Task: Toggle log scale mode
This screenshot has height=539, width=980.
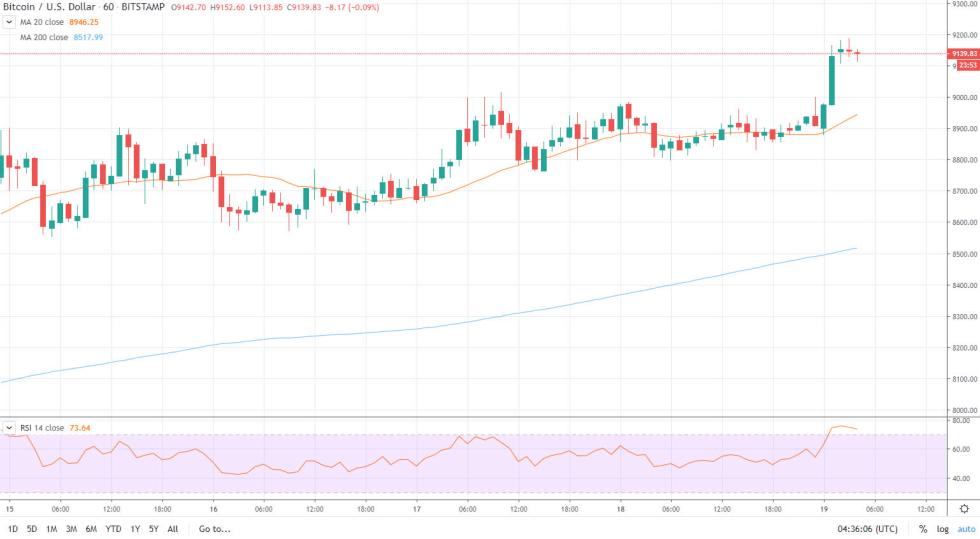Action: click(941, 528)
